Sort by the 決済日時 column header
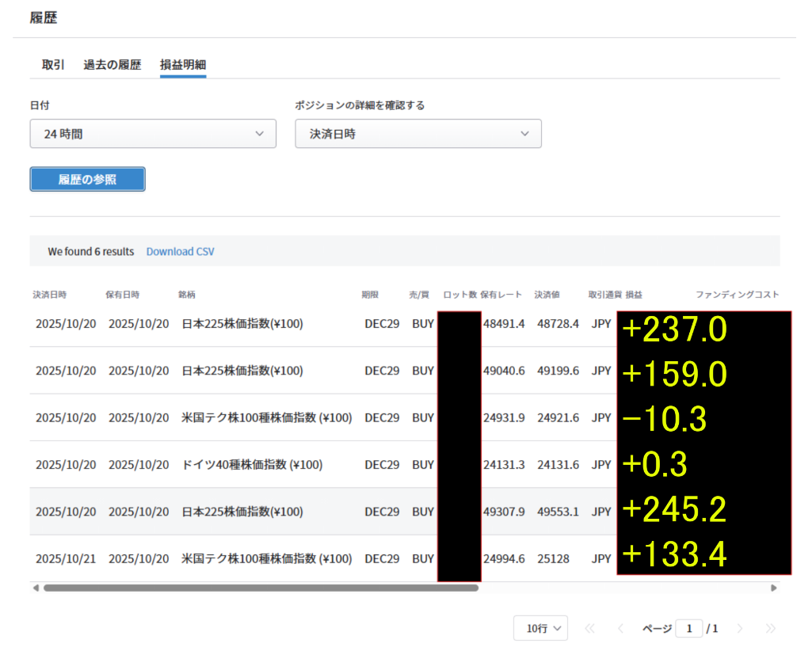The image size is (812, 655). click(50, 295)
